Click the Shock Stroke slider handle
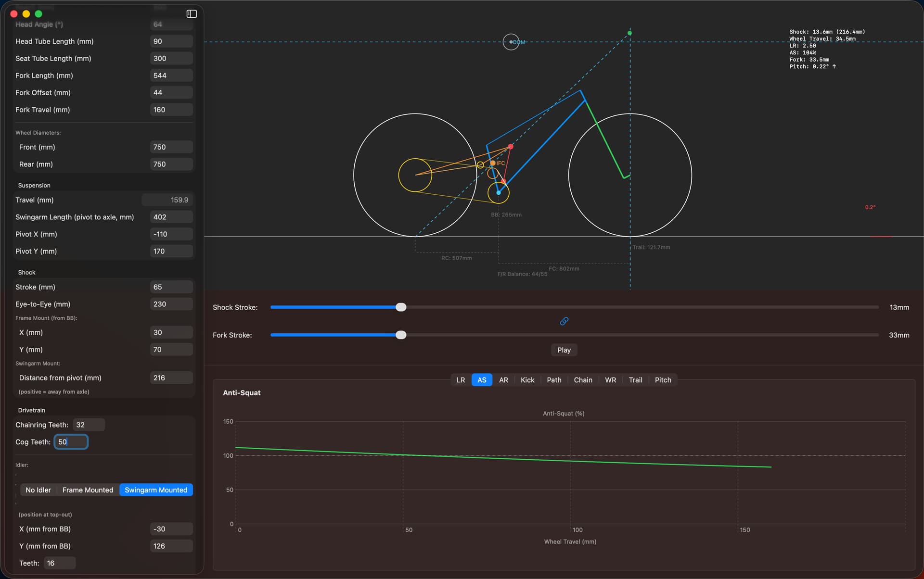Screen dimensions: 924x579 [x=401, y=307]
